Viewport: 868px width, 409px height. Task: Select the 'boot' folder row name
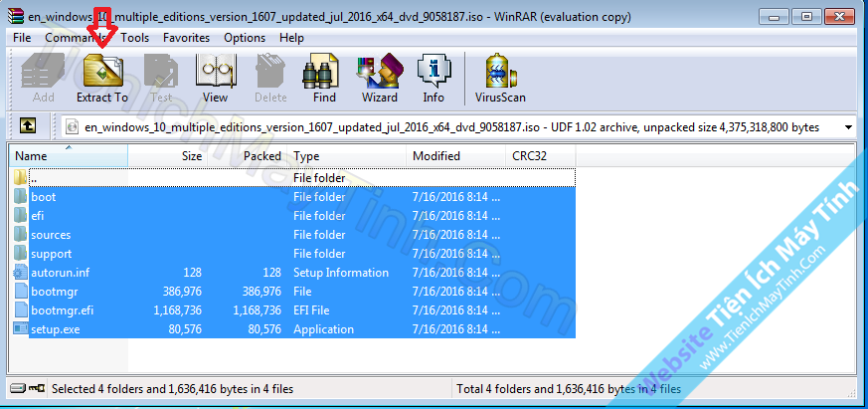coord(43,197)
